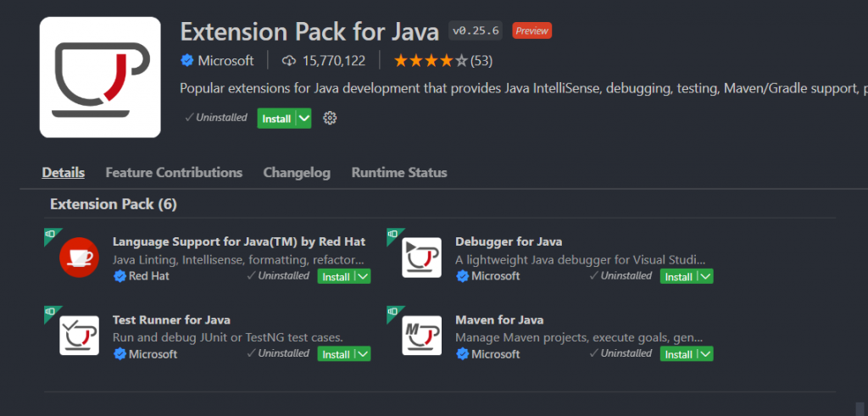Click Uninstalled status on Language Support card

[x=278, y=275]
